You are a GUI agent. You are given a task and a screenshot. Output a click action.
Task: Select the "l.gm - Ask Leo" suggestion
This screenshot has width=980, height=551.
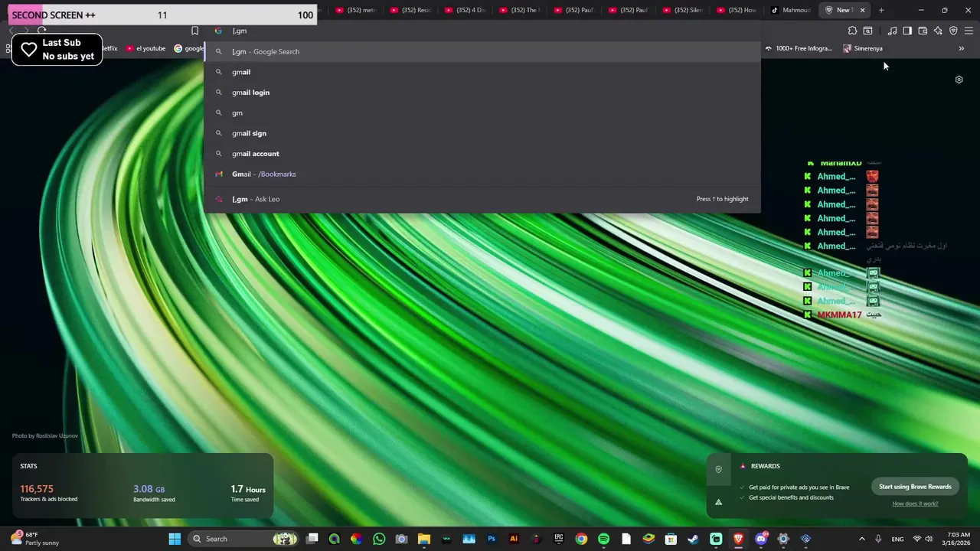(x=482, y=199)
